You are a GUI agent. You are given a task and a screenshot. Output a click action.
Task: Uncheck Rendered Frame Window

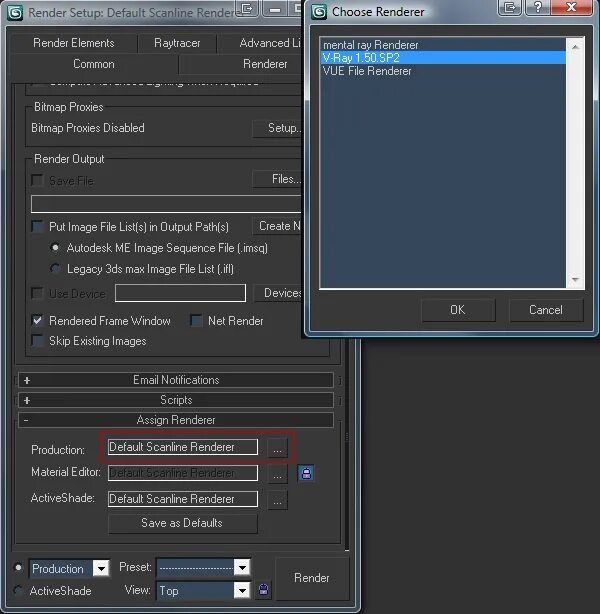tap(38, 320)
